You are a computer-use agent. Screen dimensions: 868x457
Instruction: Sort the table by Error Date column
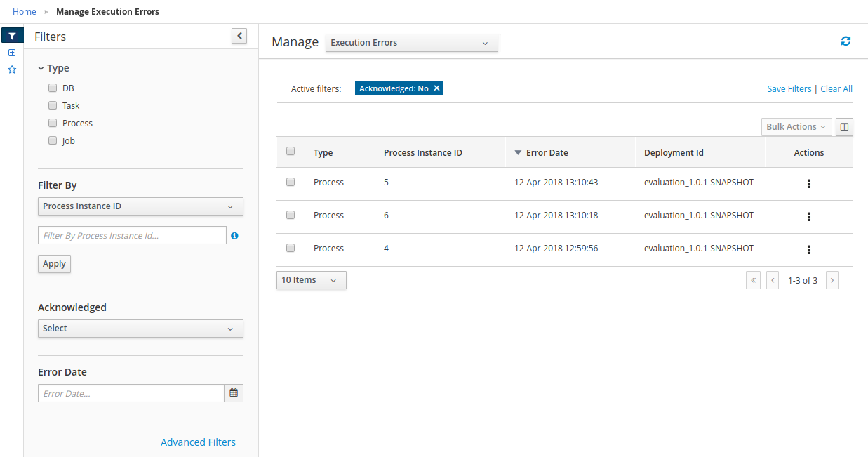tap(547, 152)
